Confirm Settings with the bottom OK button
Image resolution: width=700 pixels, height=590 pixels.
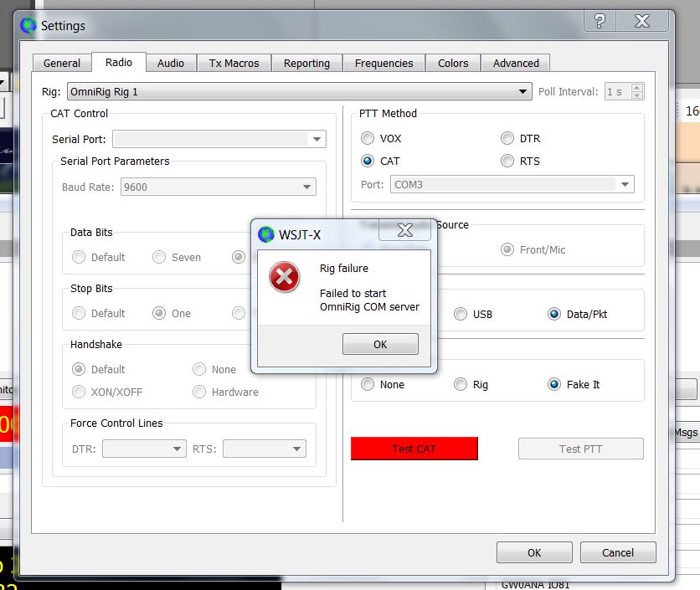[x=534, y=552]
